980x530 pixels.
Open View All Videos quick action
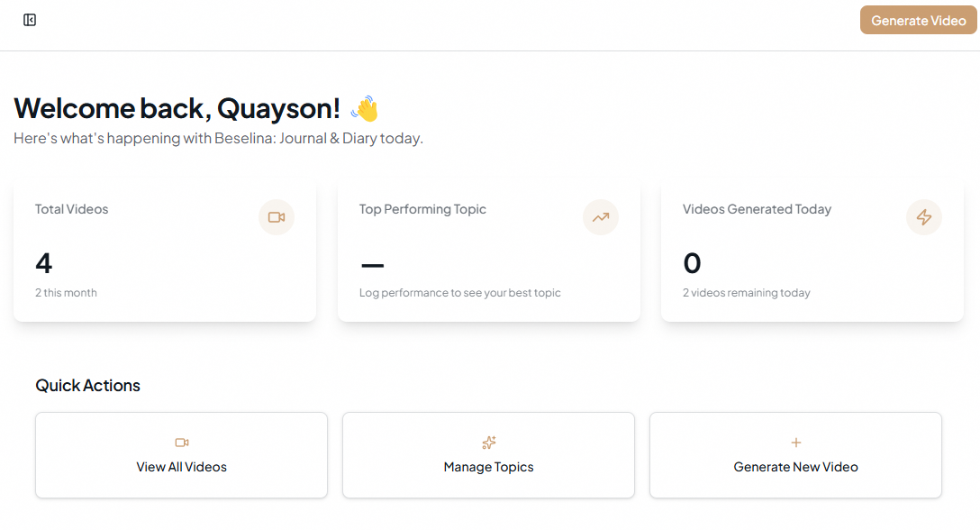tap(181, 455)
